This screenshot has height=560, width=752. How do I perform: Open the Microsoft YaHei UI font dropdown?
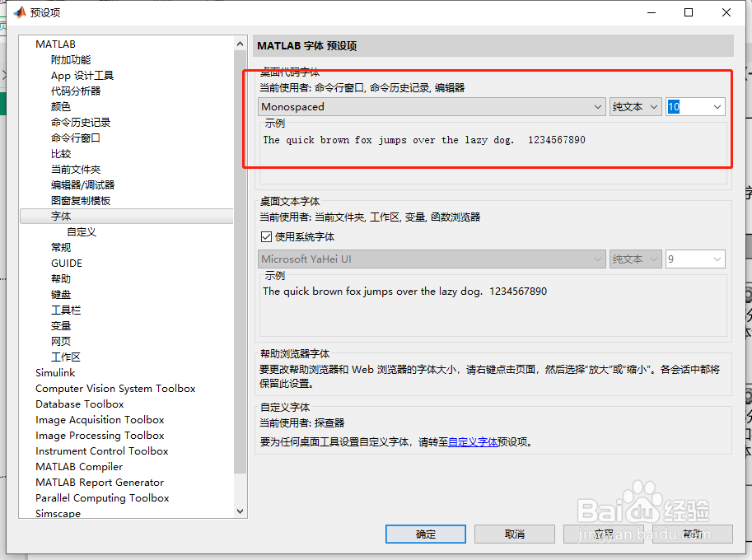click(431, 259)
